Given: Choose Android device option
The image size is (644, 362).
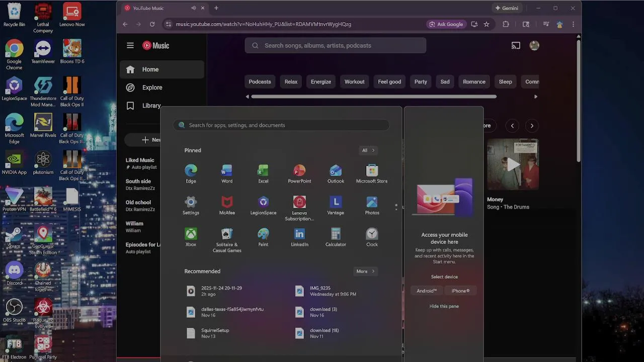Looking at the screenshot, I should [427, 291].
